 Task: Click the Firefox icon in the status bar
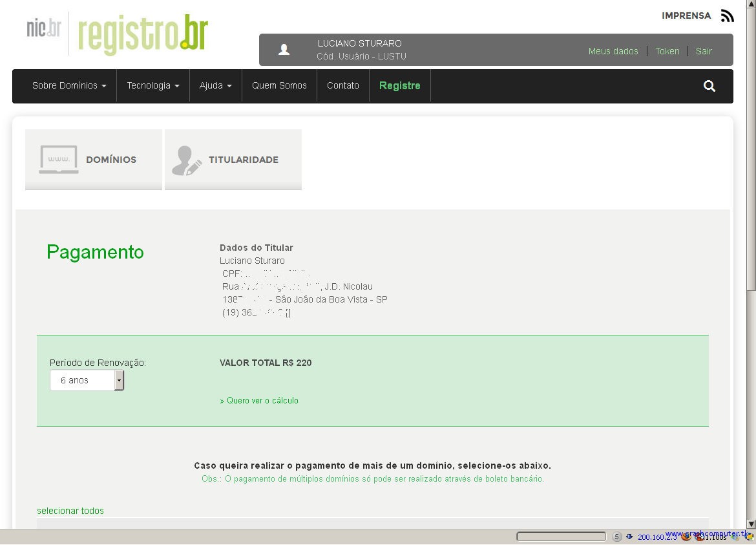click(686, 537)
